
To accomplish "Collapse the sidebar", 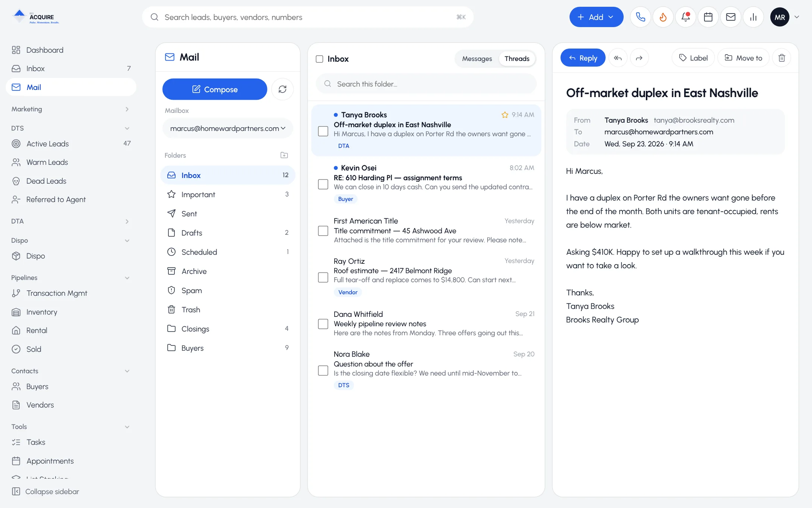I will click(45, 491).
